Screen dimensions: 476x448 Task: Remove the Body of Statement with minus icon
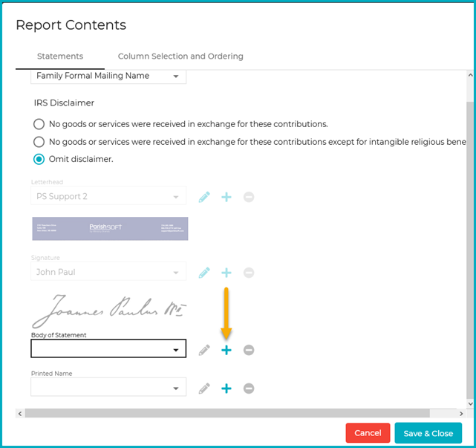pyautogui.click(x=249, y=350)
